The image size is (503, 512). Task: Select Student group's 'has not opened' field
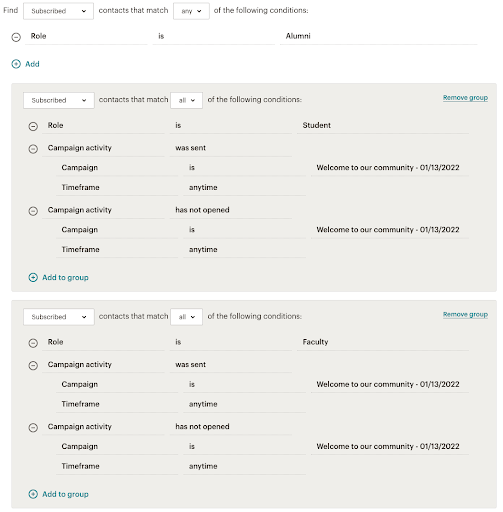click(x=231, y=210)
